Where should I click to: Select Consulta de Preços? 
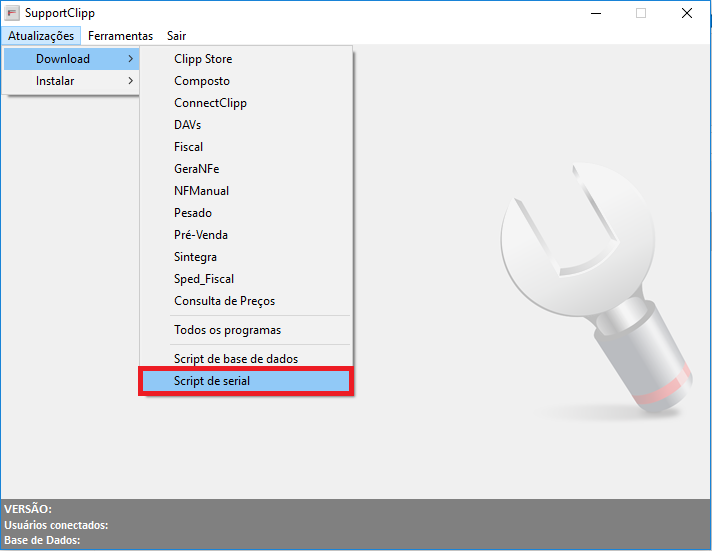coord(224,301)
